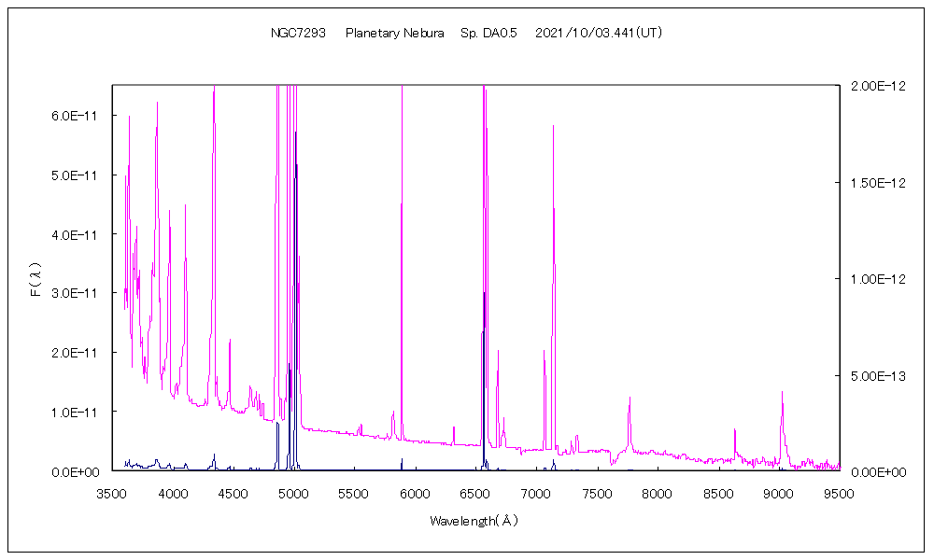Select the Wavelength(Å) horizontal axis title
The height and width of the screenshot is (560, 934).
click(x=474, y=521)
